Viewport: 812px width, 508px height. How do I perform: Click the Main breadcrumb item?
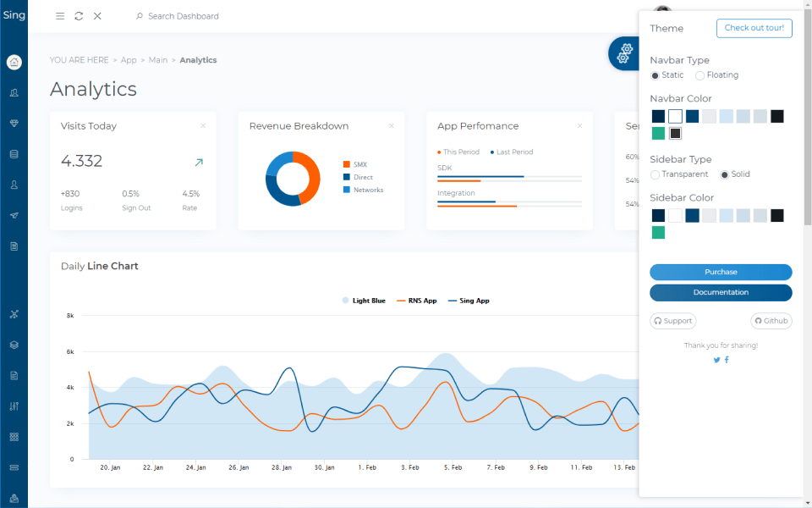[x=158, y=60]
